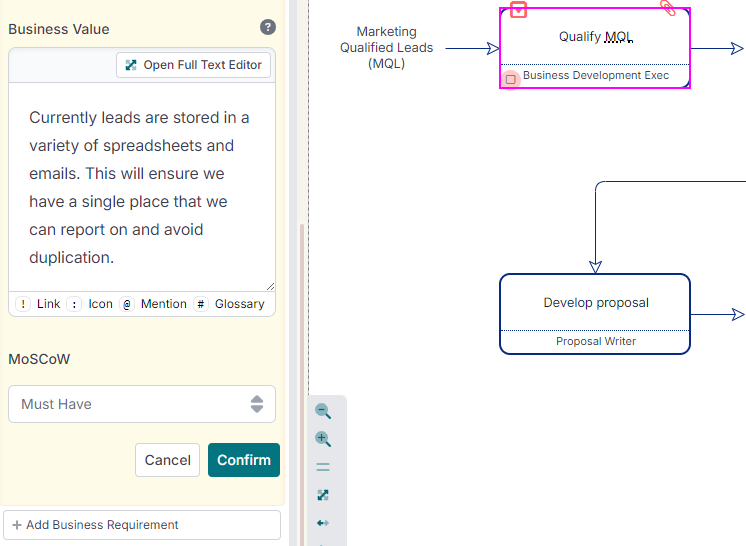Screen dimensions: 746x546
Task: Select the Develop proposal activity box
Action: click(595, 302)
